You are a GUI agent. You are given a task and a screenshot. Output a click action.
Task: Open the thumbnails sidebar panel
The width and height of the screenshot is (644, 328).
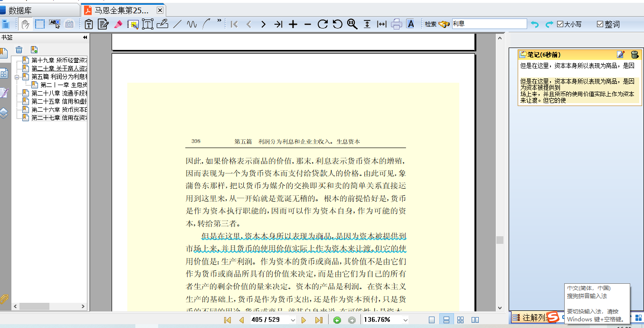pos(4,73)
